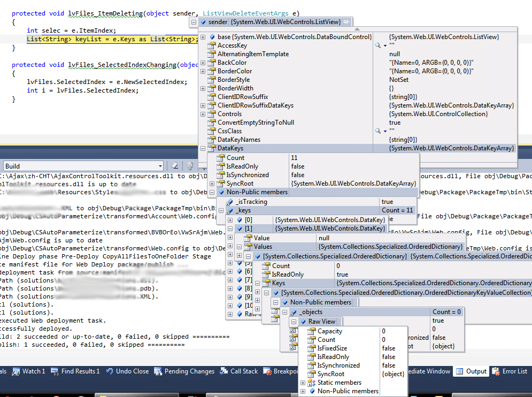
Task: Open the Find Results 1 tab
Action: click(75, 371)
